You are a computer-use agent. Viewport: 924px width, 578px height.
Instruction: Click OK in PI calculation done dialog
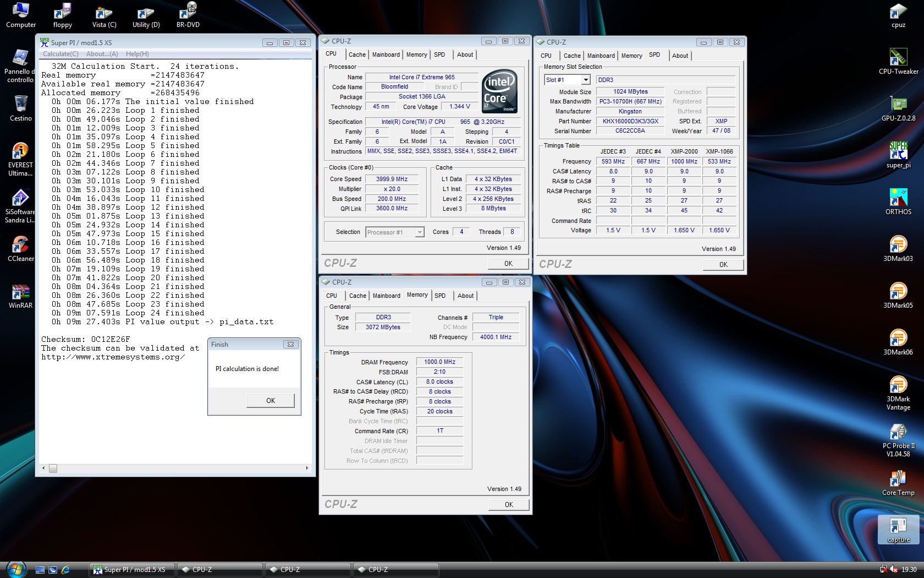(x=271, y=400)
